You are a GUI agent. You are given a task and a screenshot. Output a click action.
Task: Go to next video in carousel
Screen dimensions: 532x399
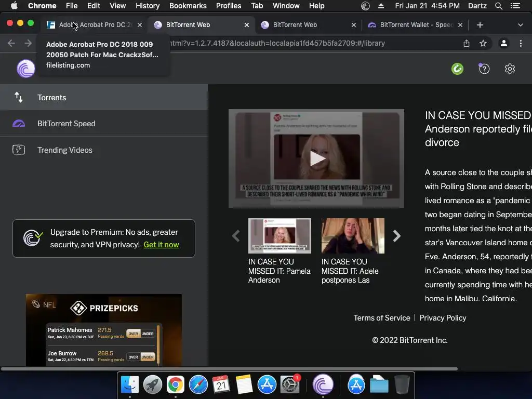click(396, 235)
